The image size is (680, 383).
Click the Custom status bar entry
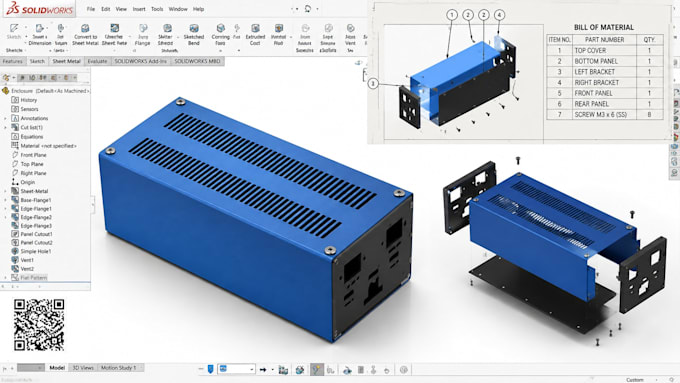tap(635, 380)
